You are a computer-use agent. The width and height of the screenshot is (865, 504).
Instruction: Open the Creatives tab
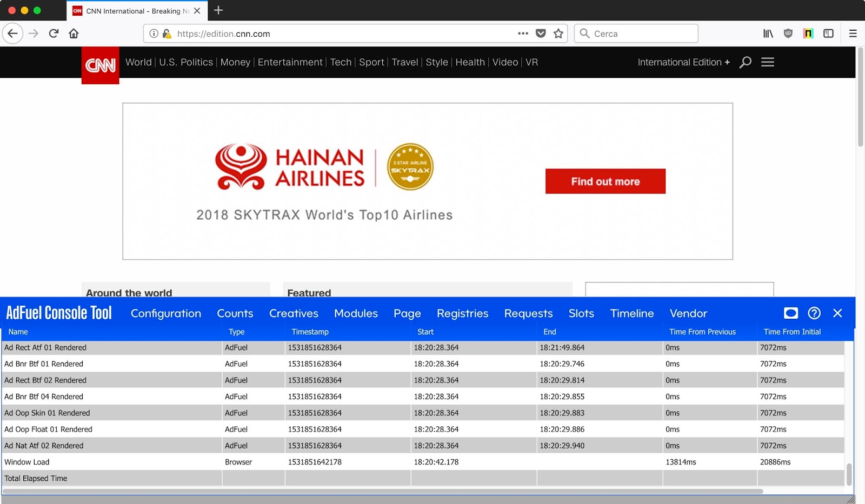(294, 313)
